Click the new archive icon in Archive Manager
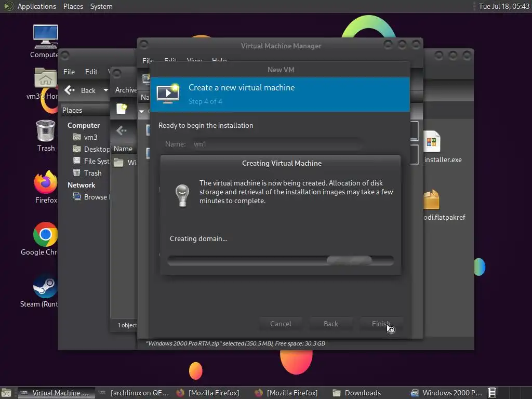532x399 pixels. (122, 109)
